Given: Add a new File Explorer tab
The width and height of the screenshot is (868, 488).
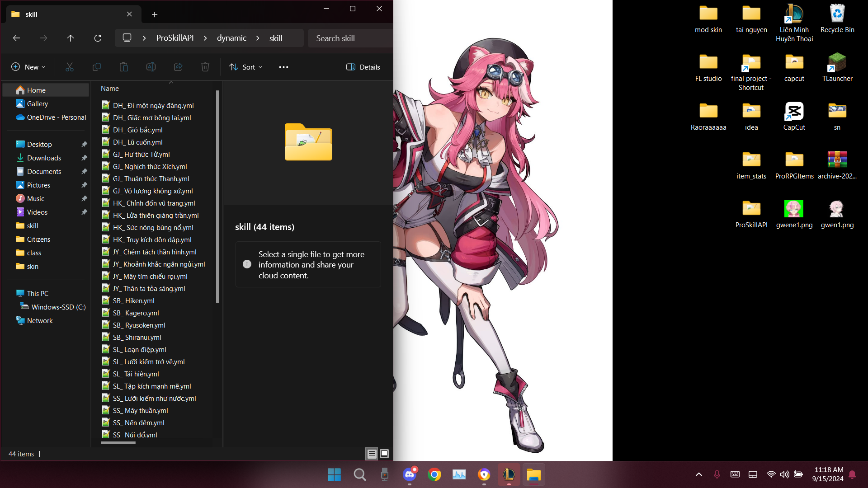Looking at the screenshot, I should click(155, 14).
